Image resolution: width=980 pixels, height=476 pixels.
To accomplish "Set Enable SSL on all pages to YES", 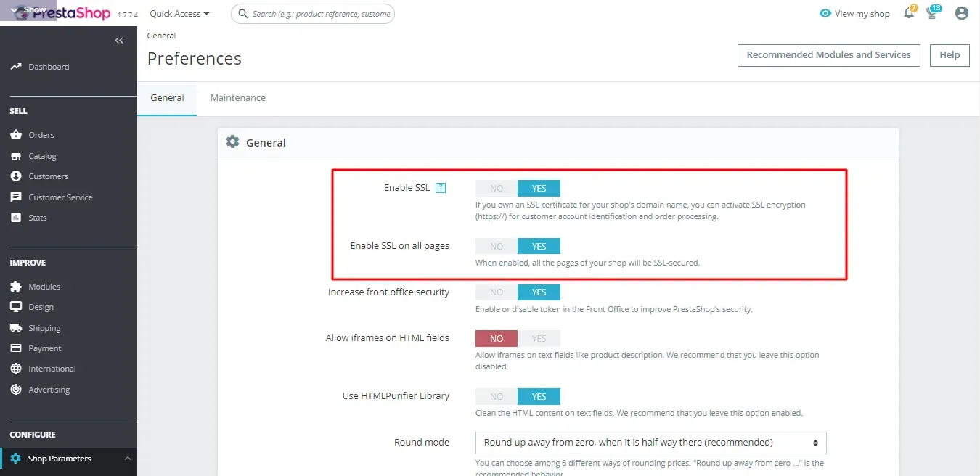I will click(x=539, y=246).
